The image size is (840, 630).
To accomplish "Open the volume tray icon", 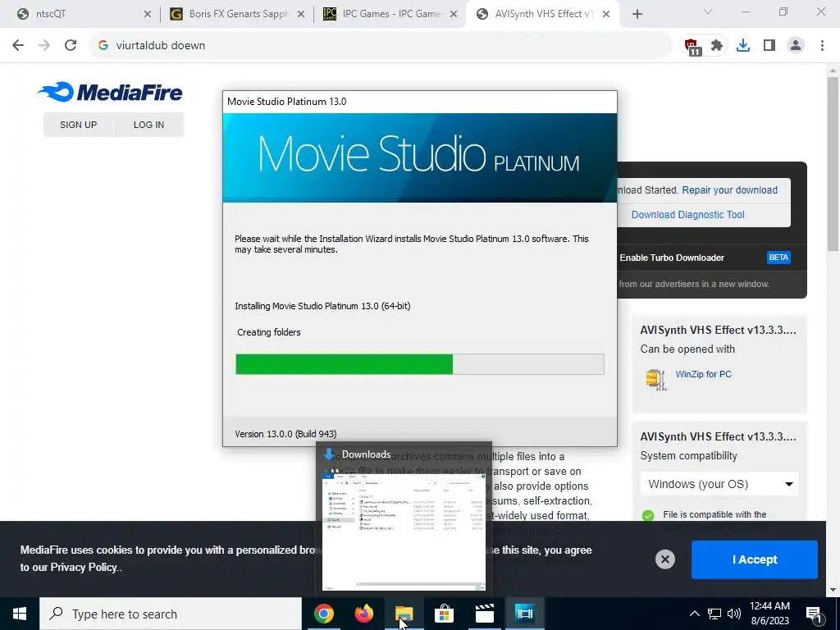I will 734,614.
